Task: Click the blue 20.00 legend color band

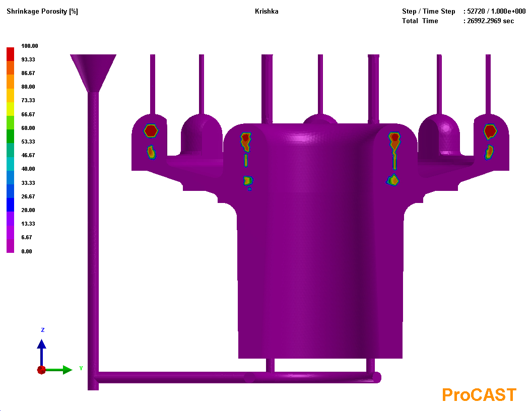Action: pos(10,205)
